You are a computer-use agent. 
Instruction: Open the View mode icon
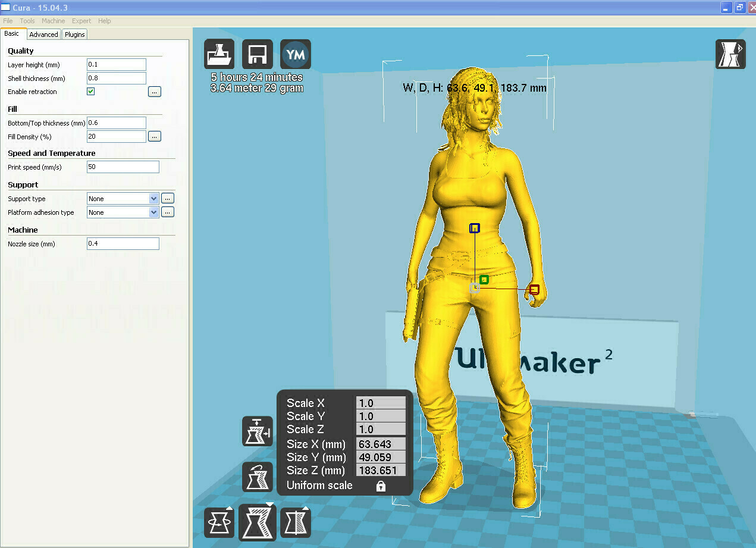point(730,55)
